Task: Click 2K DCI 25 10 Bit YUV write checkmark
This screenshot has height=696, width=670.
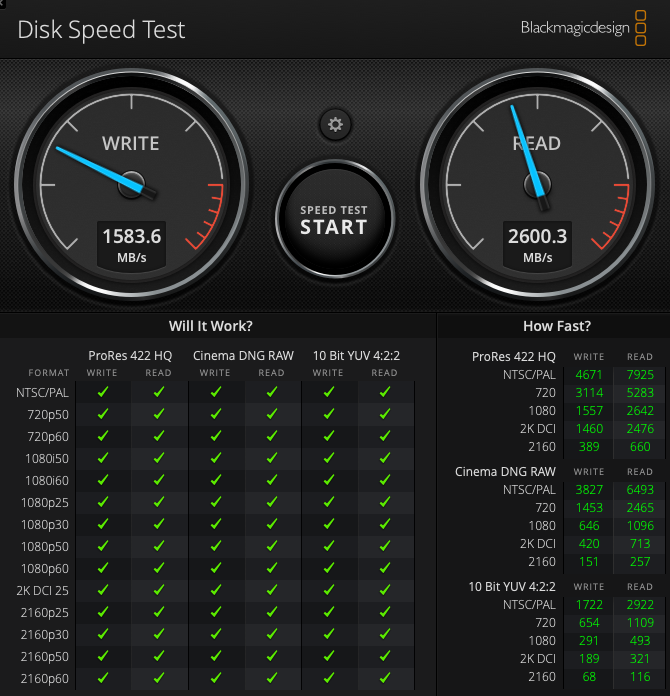Action: tap(329, 590)
